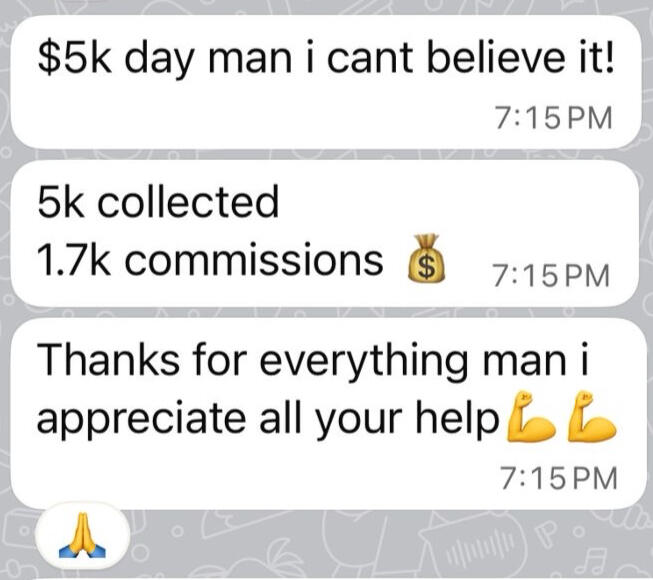Tap the first flexed biceps emoji
The width and height of the screenshot is (653, 580).
tap(531, 416)
